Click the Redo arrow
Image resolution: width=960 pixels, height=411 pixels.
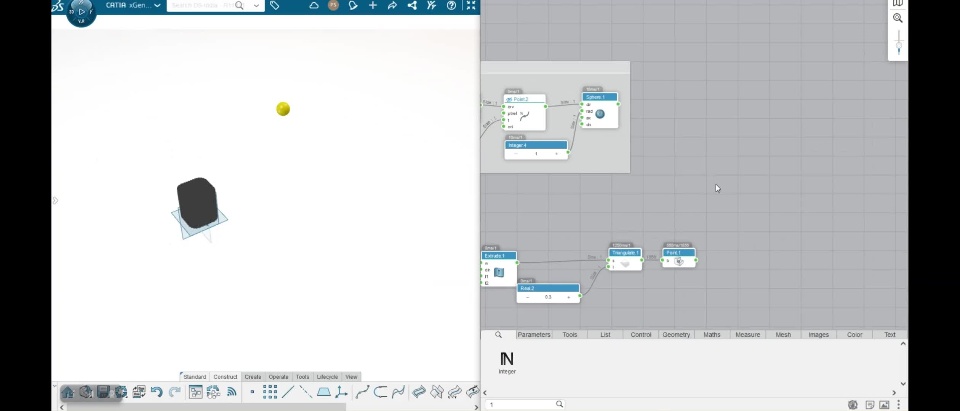click(x=174, y=392)
